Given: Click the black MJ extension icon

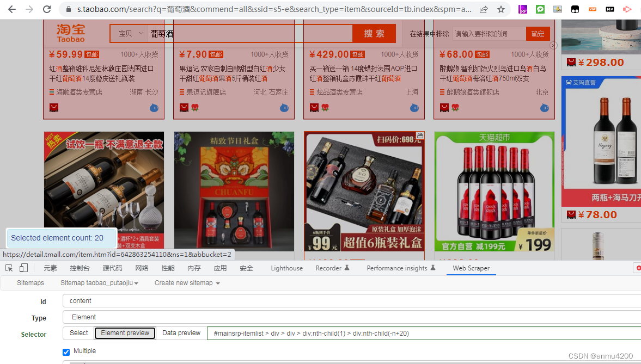Looking at the screenshot, I should click(609, 9).
